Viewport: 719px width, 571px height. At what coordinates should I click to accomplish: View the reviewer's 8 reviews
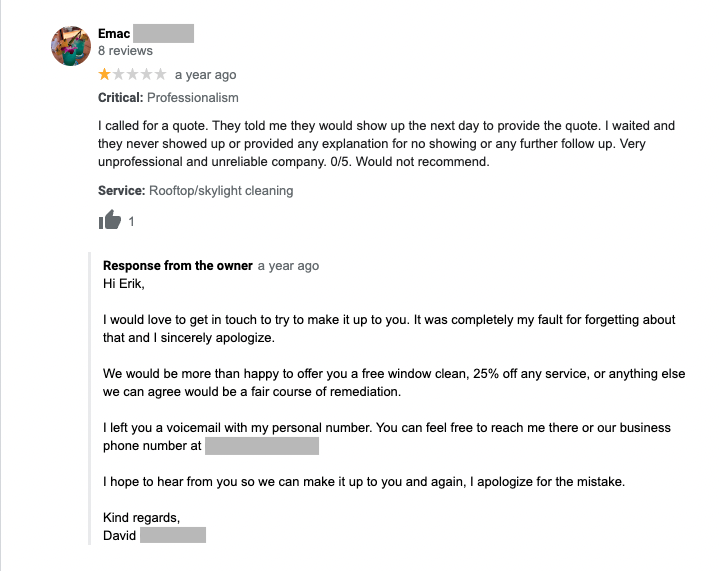(125, 51)
